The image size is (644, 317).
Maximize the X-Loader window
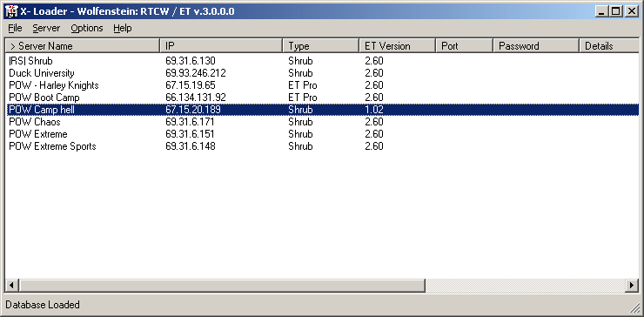(x=615, y=11)
